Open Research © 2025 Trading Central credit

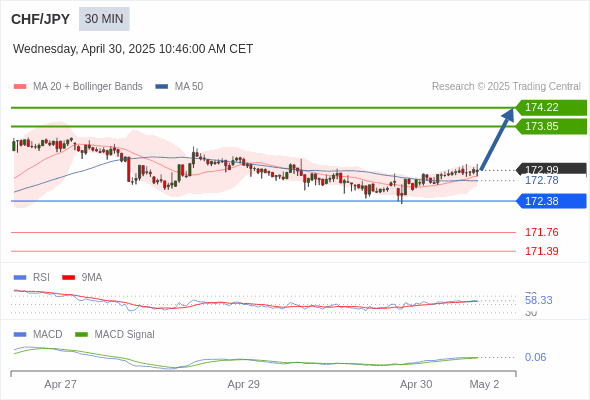(x=506, y=87)
